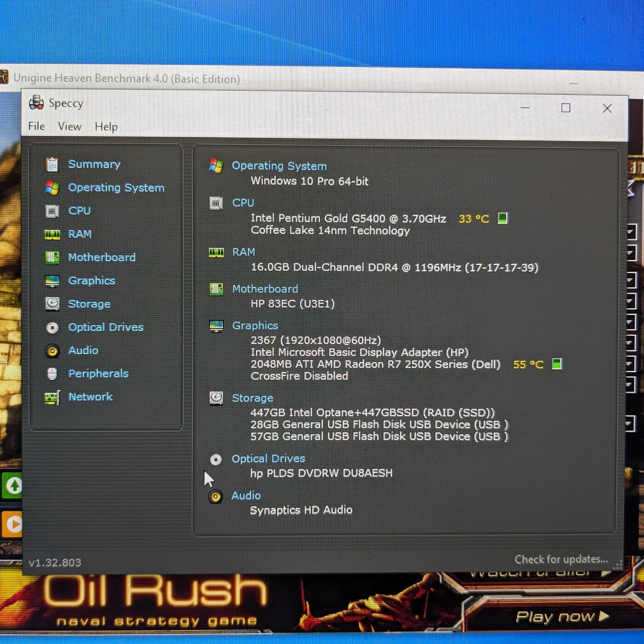Click the Windows flag icon in summary panel

coord(216,166)
